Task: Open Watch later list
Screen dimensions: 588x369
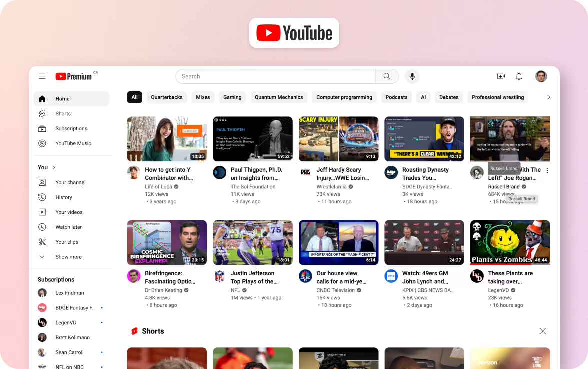Action: coord(71,227)
